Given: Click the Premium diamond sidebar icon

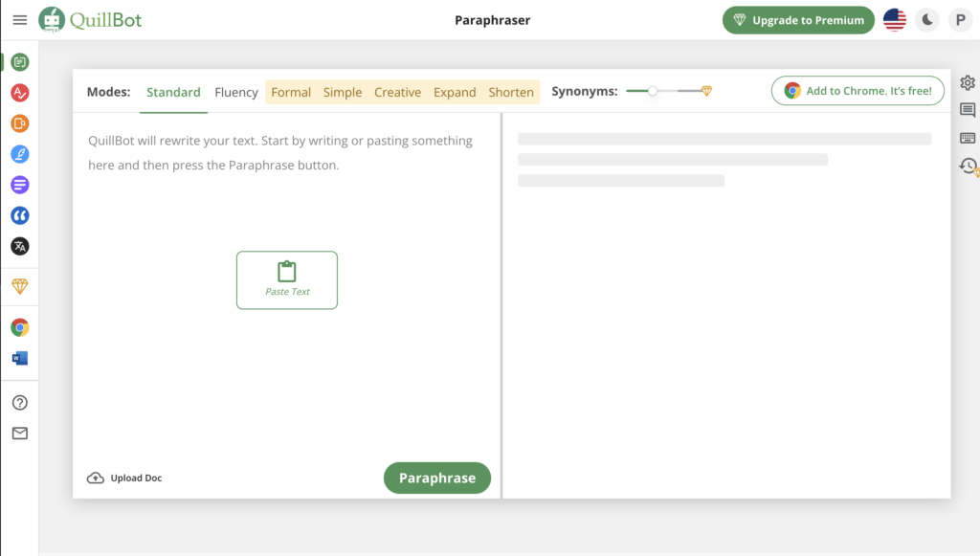Looking at the screenshot, I should (20, 286).
